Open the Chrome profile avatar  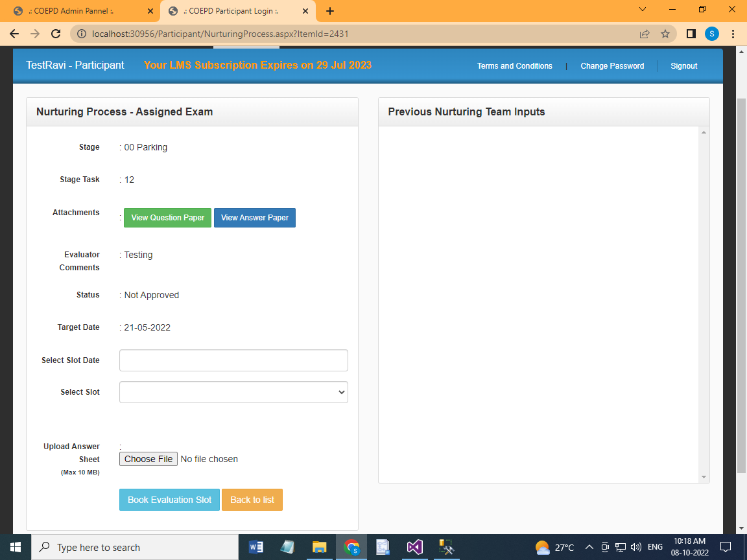[712, 34]
